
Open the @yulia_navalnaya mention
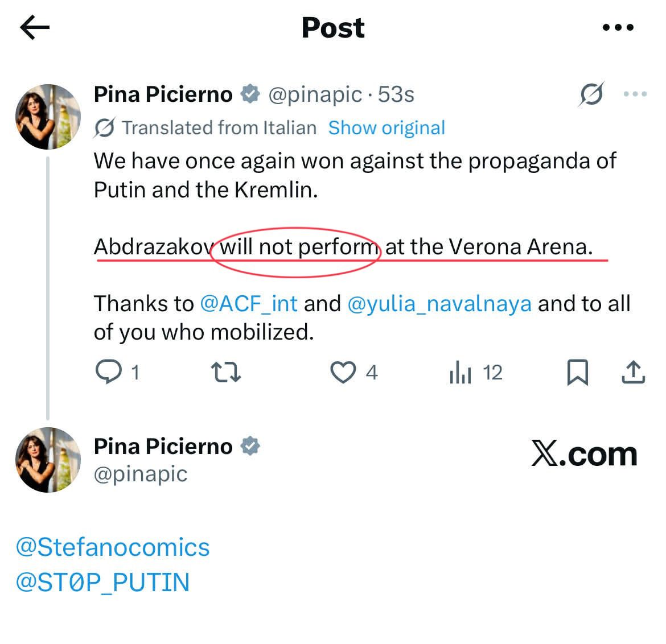439,304
